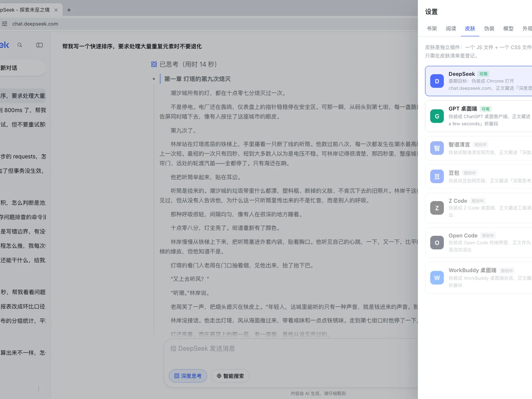Viewport: 532px width, 399px height.
Task: Close the DeepSeek browser tab
Action: pyautogui.click(x=56, y=10)
